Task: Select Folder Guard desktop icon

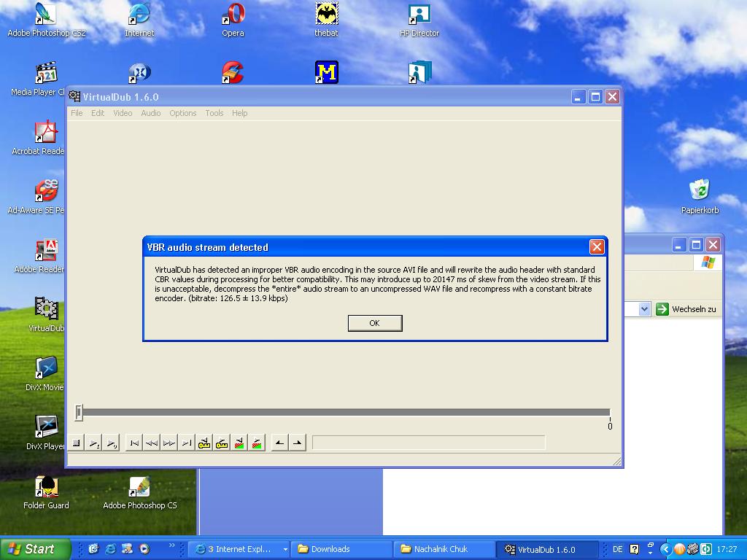Action: coord(46,492)
